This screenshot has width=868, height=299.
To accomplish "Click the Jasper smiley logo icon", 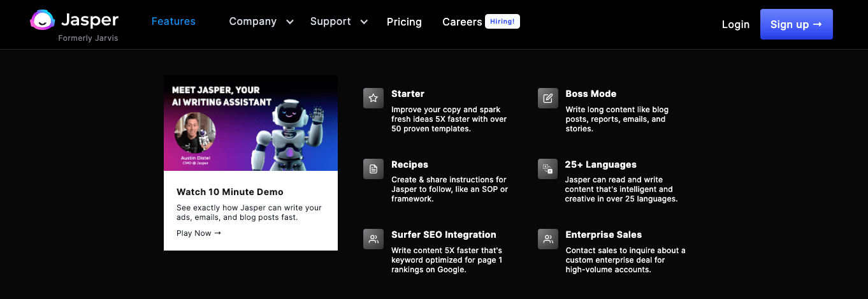I will point(43,20).
